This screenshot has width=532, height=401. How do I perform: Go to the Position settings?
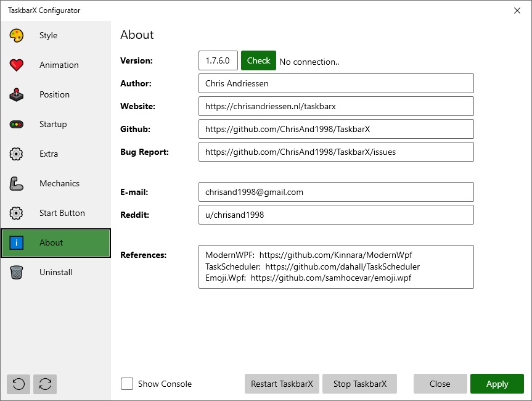pyautogui.click(x=55, y=95)
